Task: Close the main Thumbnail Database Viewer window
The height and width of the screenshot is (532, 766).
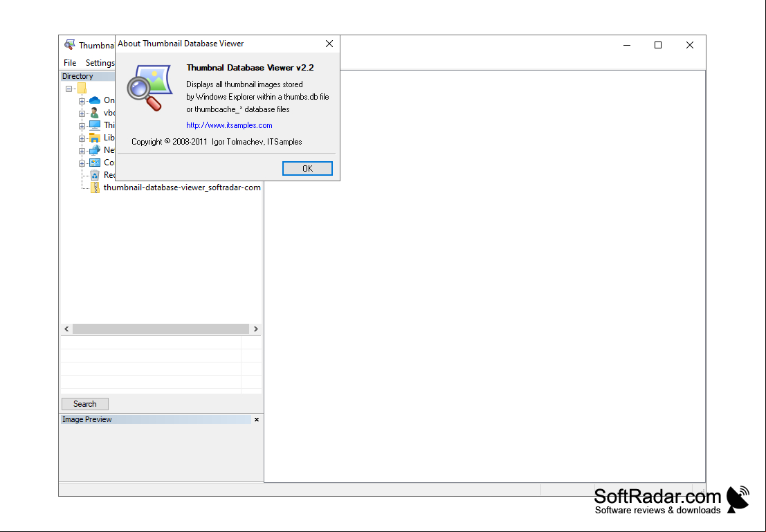Action: pyautogui.click(x=690, y=45)
